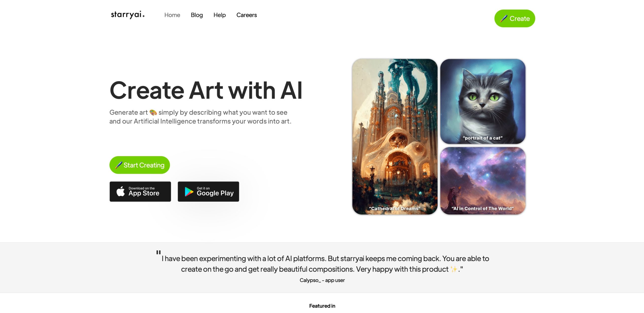Click the Start Creating button
Viewport: 644px width, 313px height.
[140, 165]
